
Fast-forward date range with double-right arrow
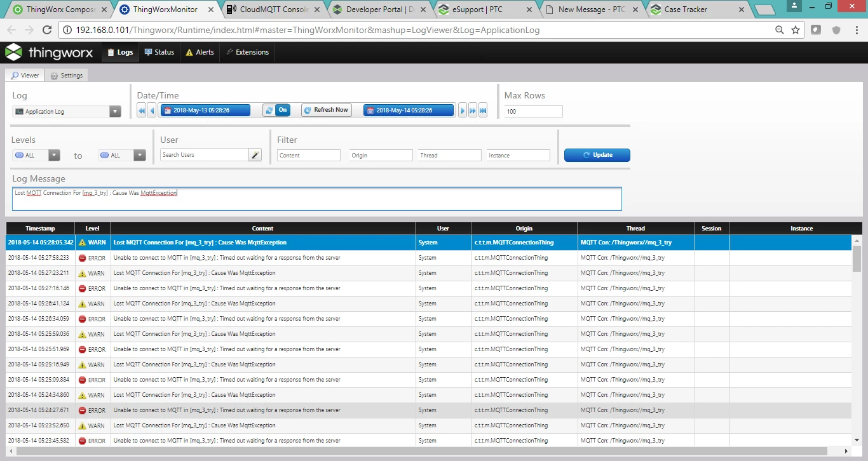(x=473, y=110)
